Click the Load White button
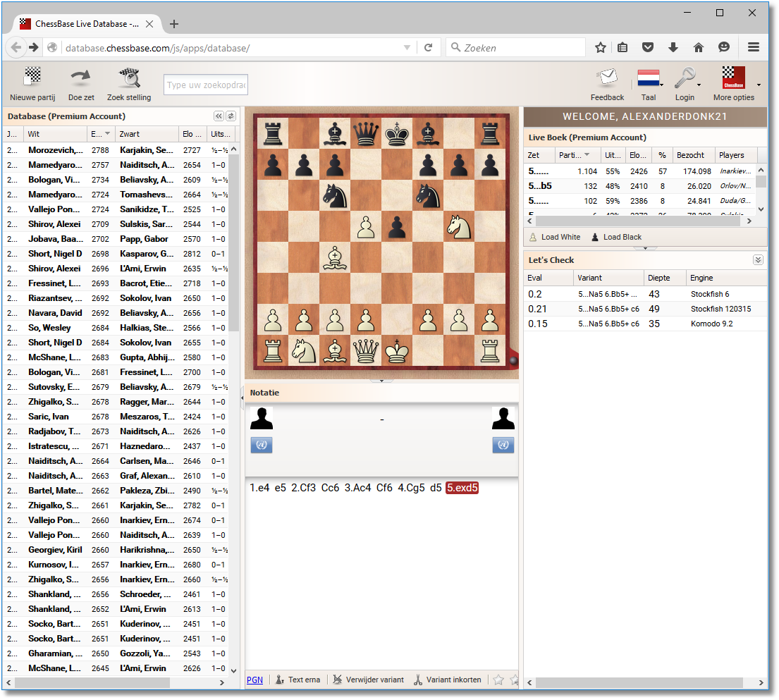Image resolution: width=779 pixels, height=700 pixels. point(554,237)
